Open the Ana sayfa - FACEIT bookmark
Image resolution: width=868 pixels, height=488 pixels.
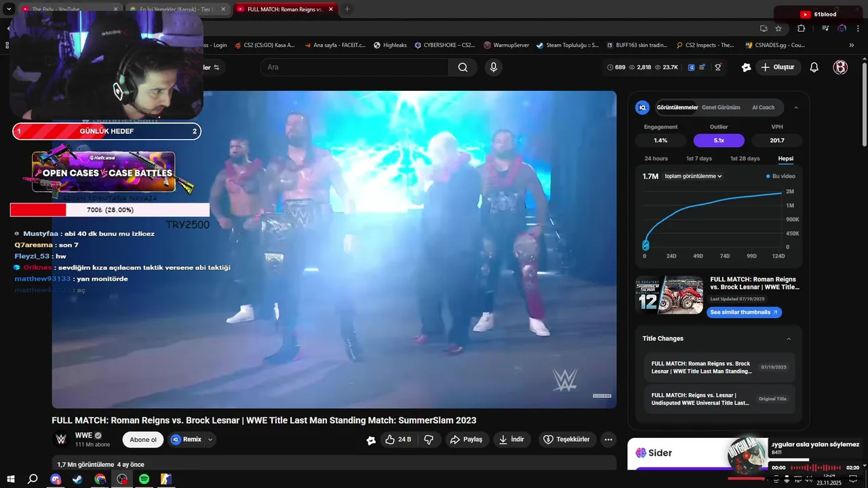pyautogui.click(x=335, y=45)
